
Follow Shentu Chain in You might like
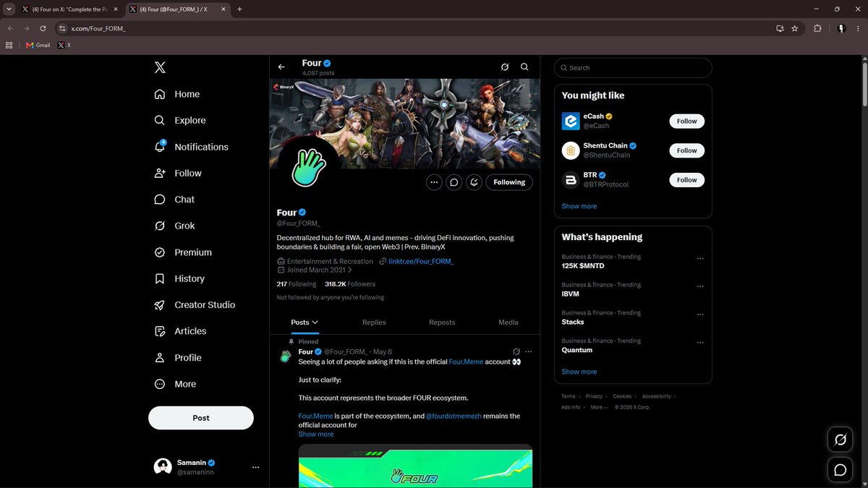[686, 150]
